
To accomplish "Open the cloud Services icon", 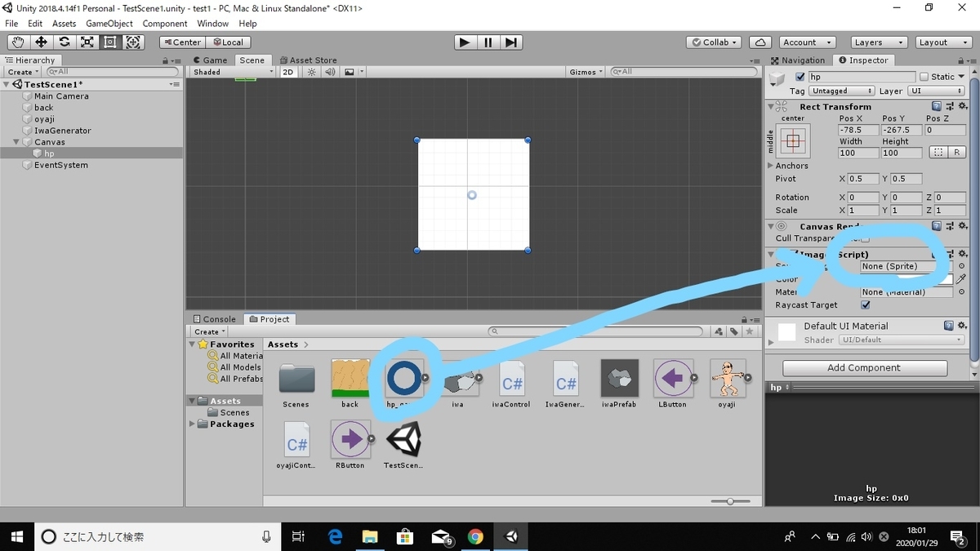I will click(760, 42).
